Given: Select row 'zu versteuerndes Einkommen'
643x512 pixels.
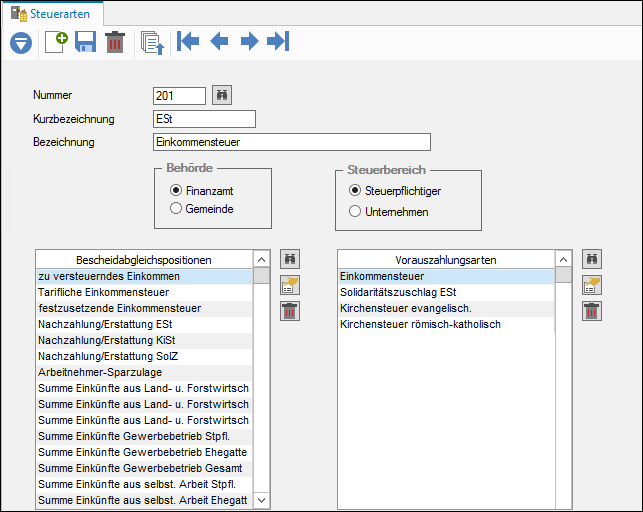Looking at the screenshot, I should (144, 276).
